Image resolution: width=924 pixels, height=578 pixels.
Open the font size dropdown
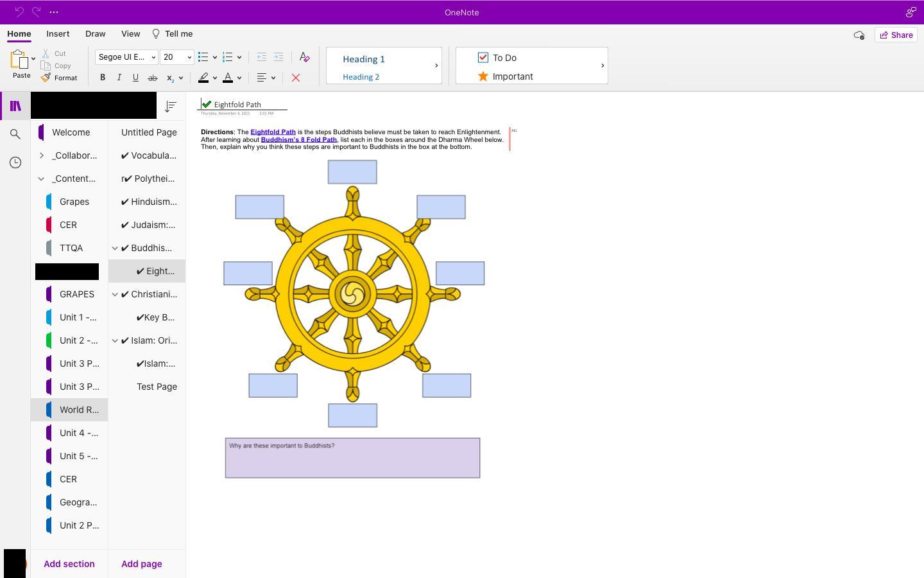pyautogui.click(x=176, y=57)
